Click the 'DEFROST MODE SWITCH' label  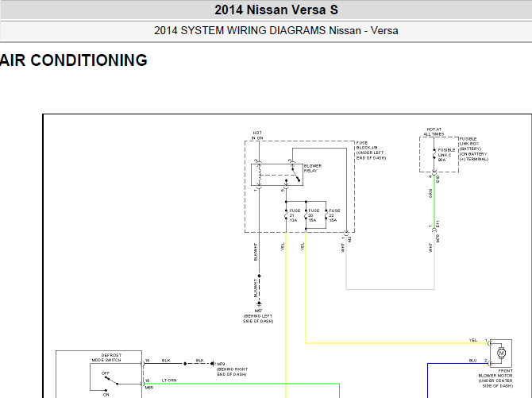tap(106, 357)
